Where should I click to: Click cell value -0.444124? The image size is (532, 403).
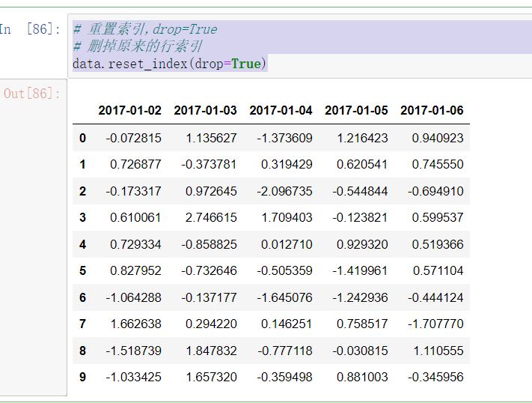(x=435, y=297)
